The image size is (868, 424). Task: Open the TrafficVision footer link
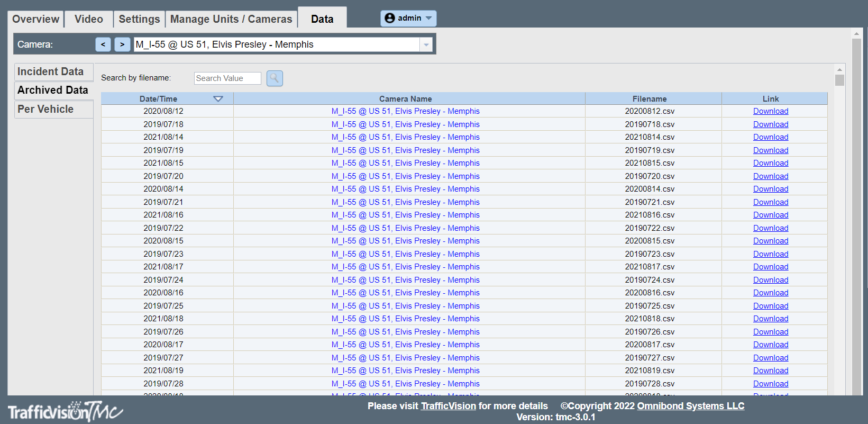[x=449, y=406]
